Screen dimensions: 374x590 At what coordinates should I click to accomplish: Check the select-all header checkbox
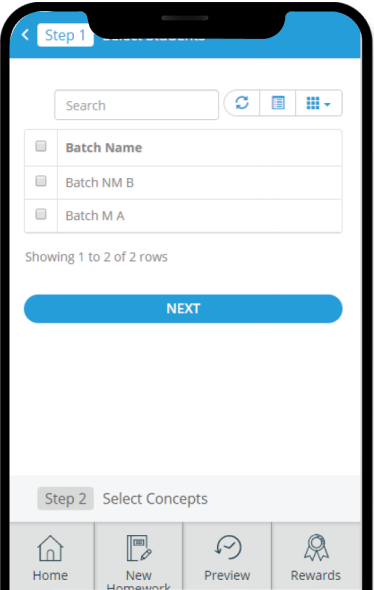coord(41,146)
